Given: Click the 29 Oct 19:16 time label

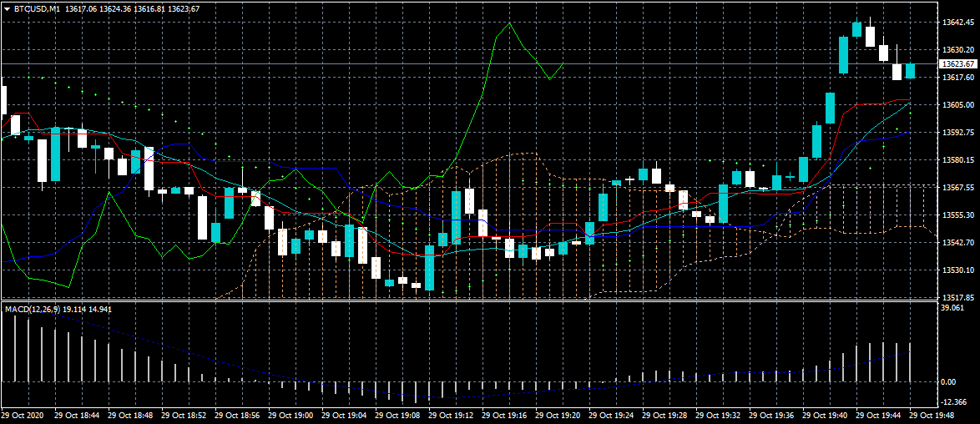Looking at the screenshot, I should coord(504,416).
